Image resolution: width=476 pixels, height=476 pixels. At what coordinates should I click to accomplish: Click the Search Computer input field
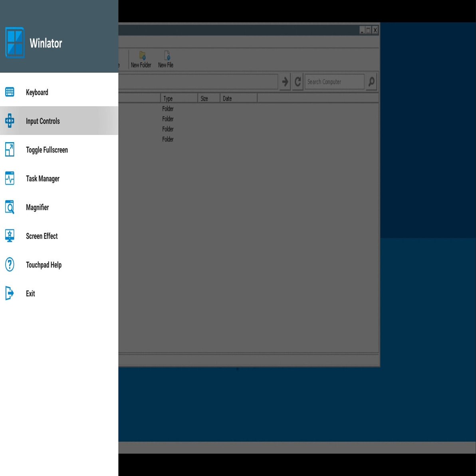(335, 81)
